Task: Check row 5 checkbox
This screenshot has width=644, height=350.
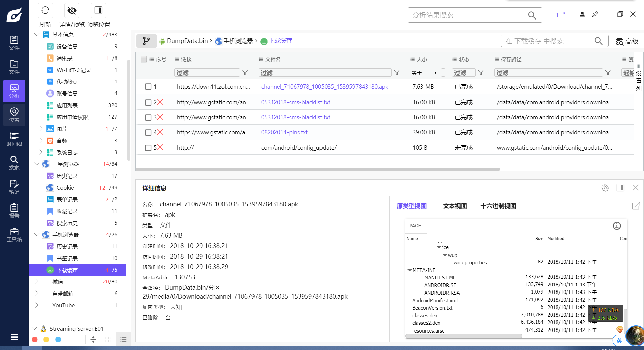Action: pyautogui.click(x=148, y=148)
